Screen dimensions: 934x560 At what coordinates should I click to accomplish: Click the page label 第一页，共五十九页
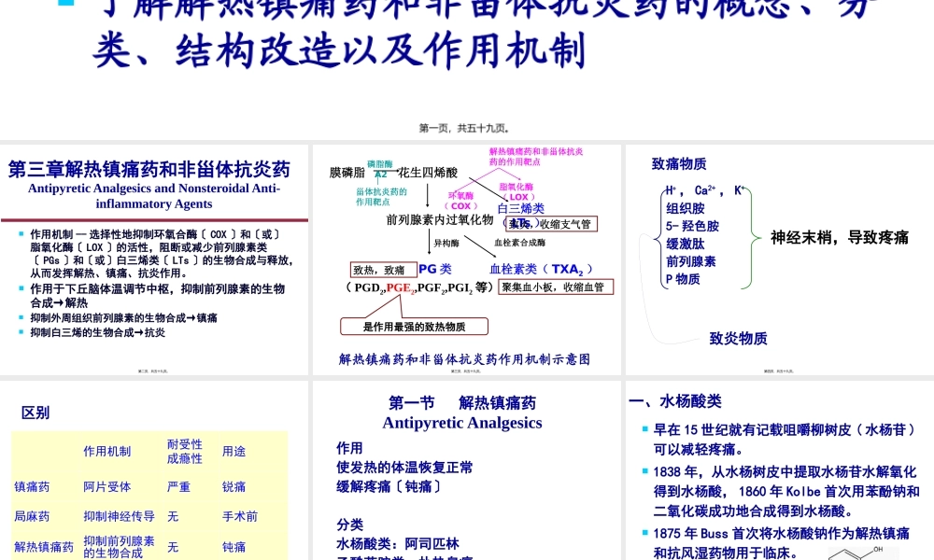[463, 128]
